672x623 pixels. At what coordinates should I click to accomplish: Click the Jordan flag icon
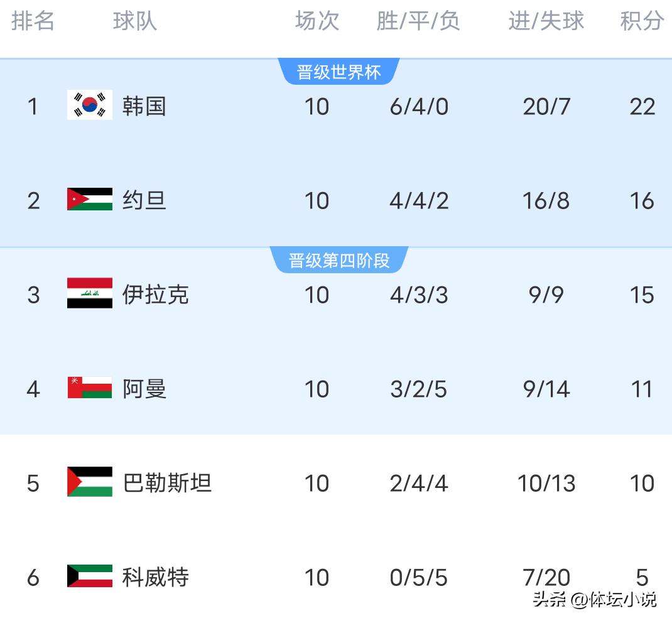90,199
